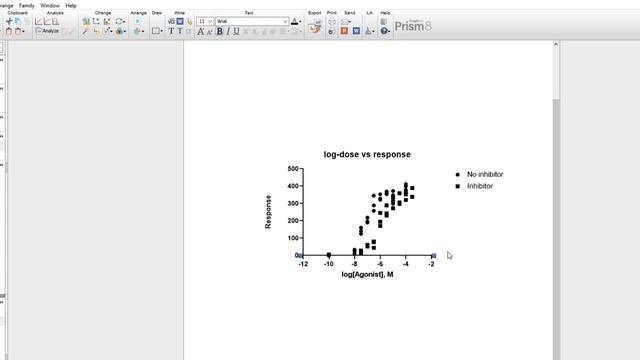Screen dimensions: 640x360
Task: Toggle Italic formatting
Action: coord(228,31)
